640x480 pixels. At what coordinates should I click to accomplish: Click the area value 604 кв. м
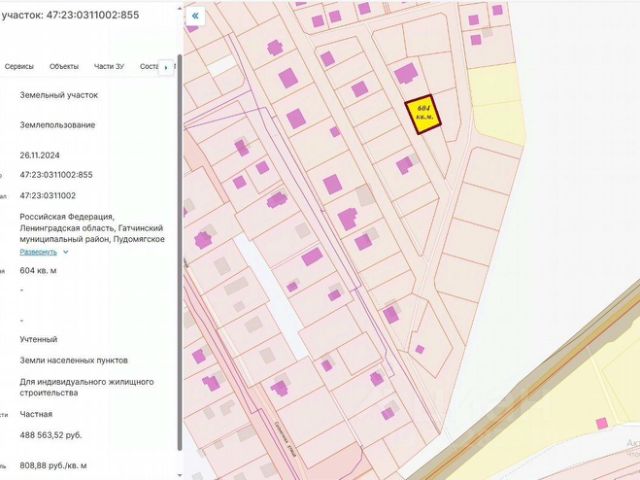[x=38, y=270]
